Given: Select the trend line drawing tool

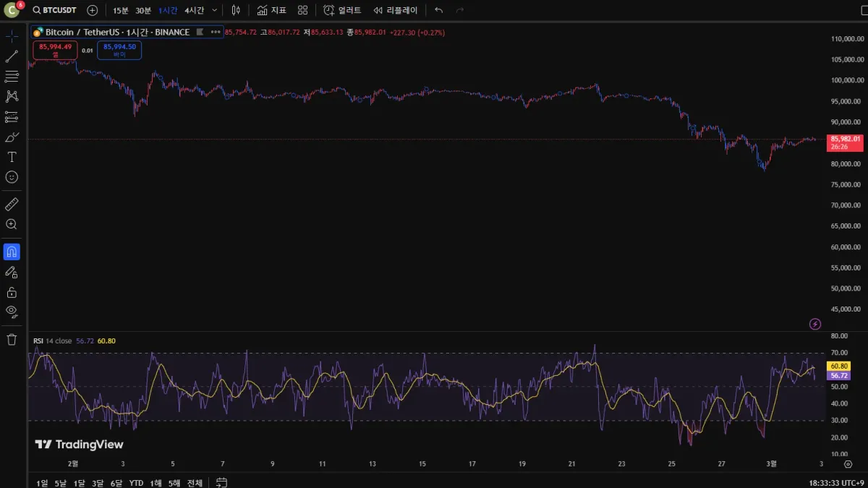Looking at the screenshot, I should click(12, 56).
